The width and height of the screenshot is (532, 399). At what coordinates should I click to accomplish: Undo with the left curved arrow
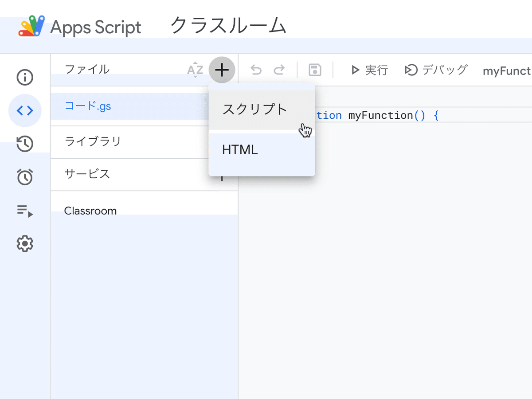[x=256, y=70]
